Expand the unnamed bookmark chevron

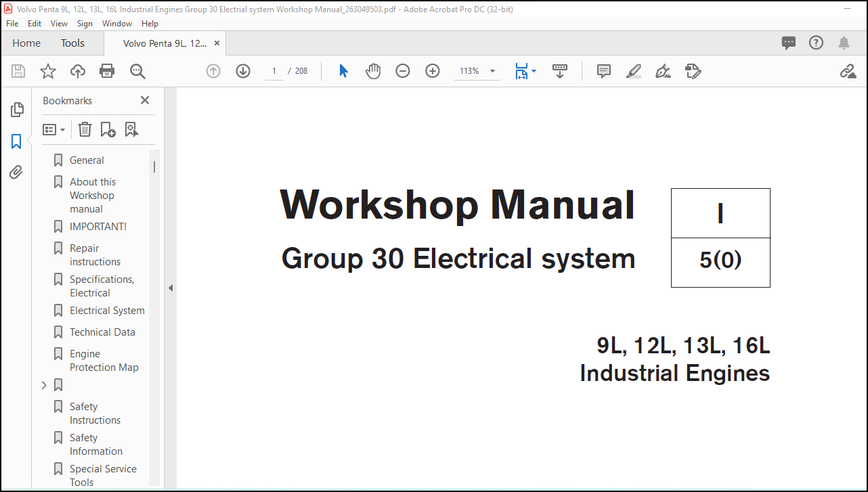[44, 385]
